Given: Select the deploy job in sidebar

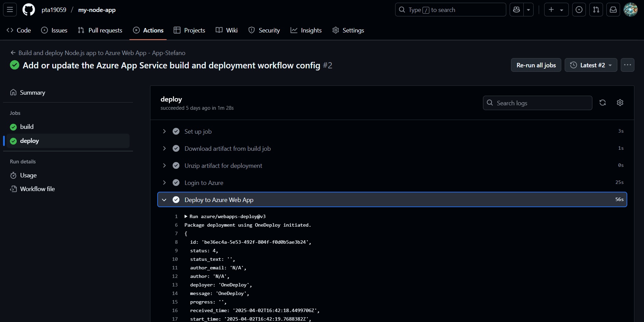Looking at the screenshot, I should pyautogui.click(x=68, y=141).
